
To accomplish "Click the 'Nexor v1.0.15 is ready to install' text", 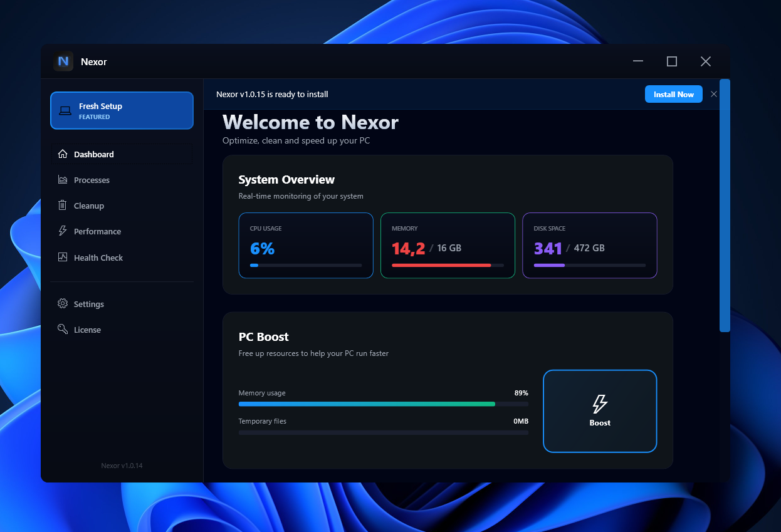I will 272,94.
